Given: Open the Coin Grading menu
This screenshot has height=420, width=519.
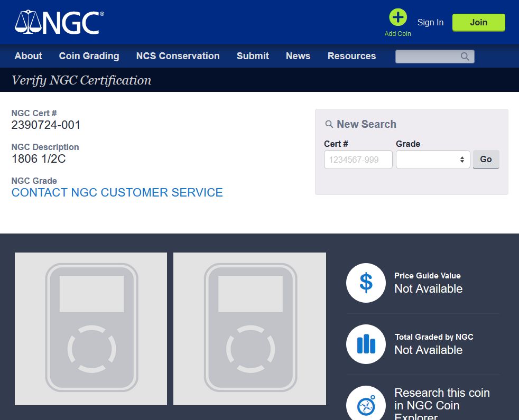Looking at the screenshot, I should 89,56.
